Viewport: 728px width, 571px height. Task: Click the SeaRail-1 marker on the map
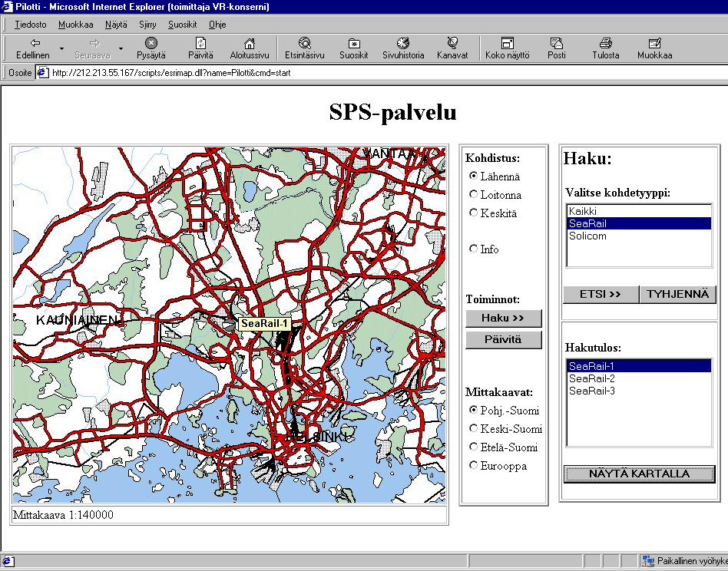[229, 325]
